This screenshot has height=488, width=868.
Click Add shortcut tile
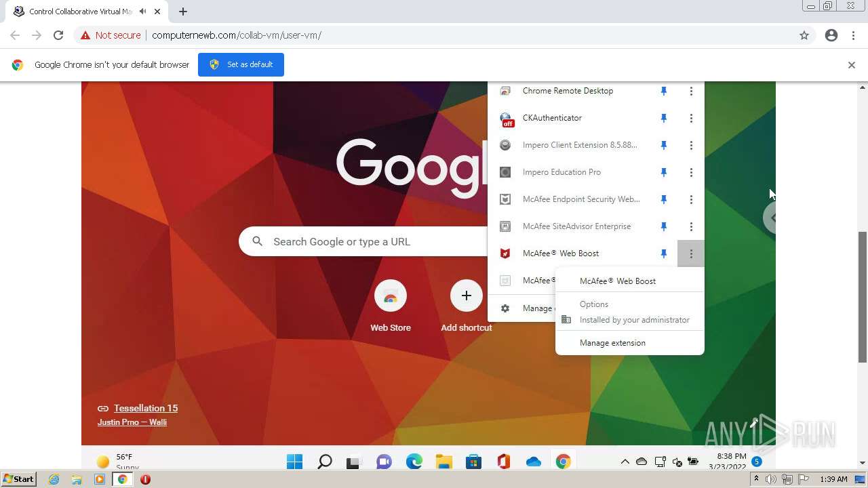[x=467, y=306]
